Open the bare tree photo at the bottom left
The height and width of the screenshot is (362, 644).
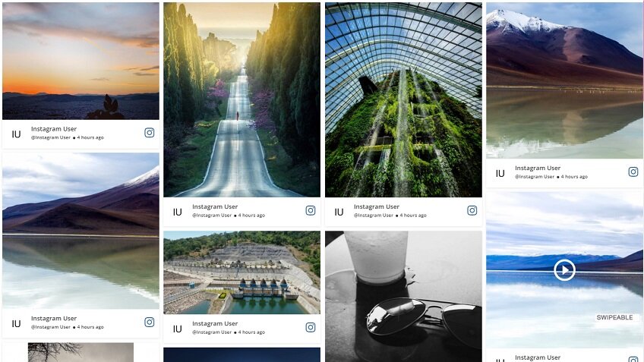tap(81, 352)
